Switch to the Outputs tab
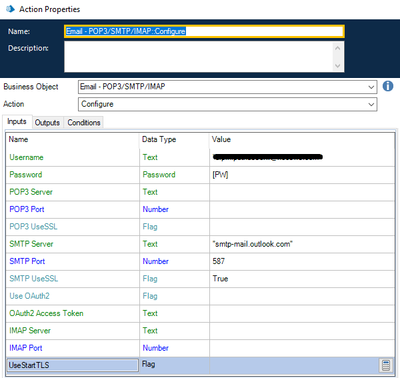The width and height of the screenshot is (400, 378). (47, 123)
